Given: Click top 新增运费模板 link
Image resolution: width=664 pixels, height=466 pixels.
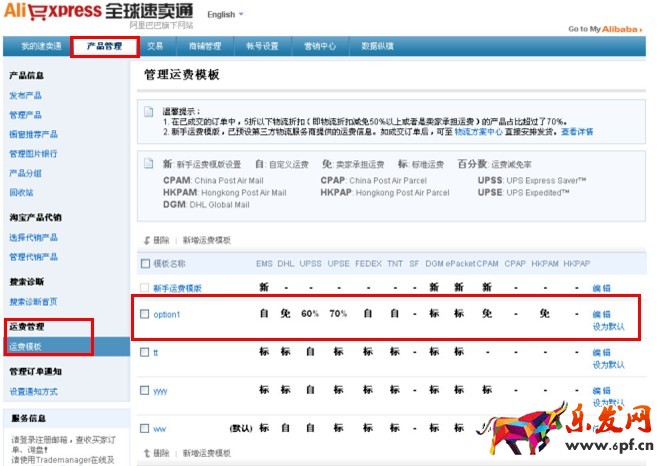Looking at the screenshot, I should (207, 240).
